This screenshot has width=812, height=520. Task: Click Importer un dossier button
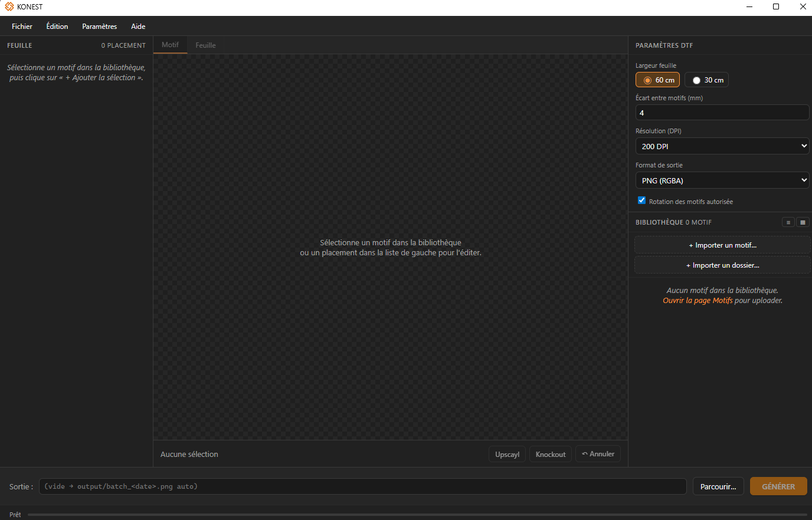click(x=722, y=265)
